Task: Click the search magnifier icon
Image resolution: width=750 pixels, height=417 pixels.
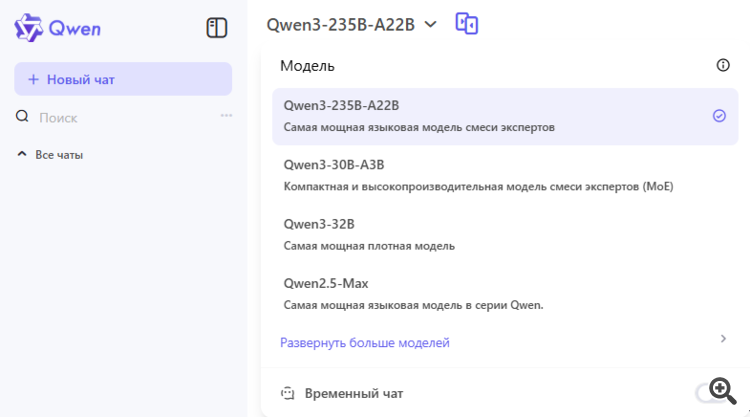Action: pos(22,117)
